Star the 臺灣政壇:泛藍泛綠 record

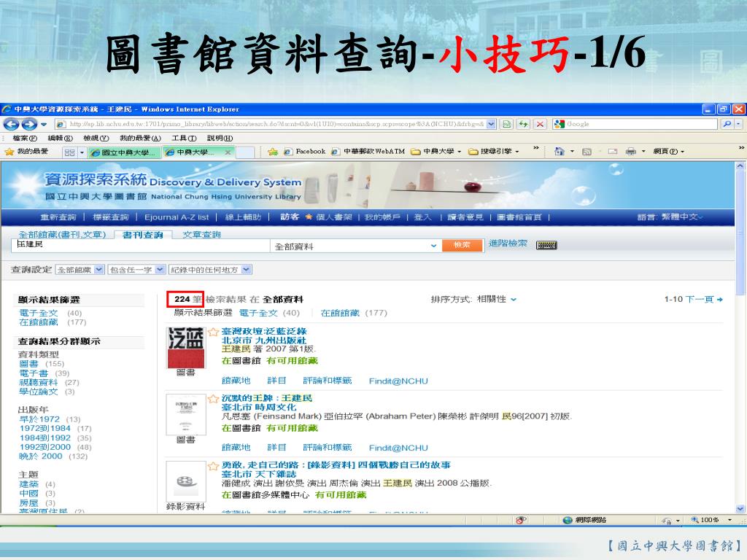[x=214, y=332]
